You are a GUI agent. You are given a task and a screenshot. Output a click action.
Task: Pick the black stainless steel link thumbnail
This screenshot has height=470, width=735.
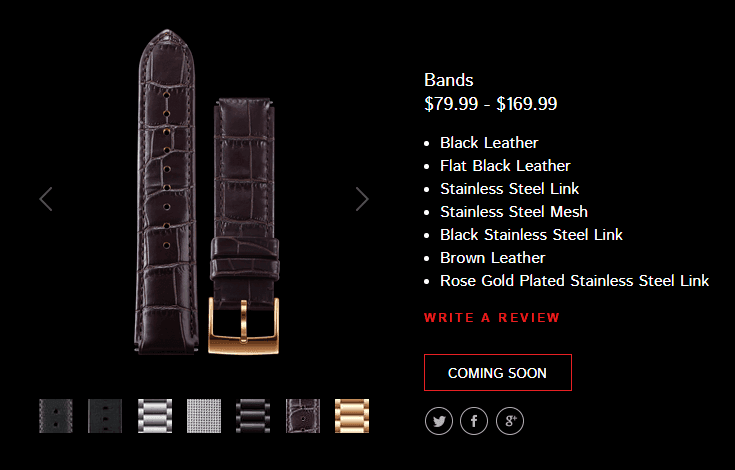[x=253, y=416]
